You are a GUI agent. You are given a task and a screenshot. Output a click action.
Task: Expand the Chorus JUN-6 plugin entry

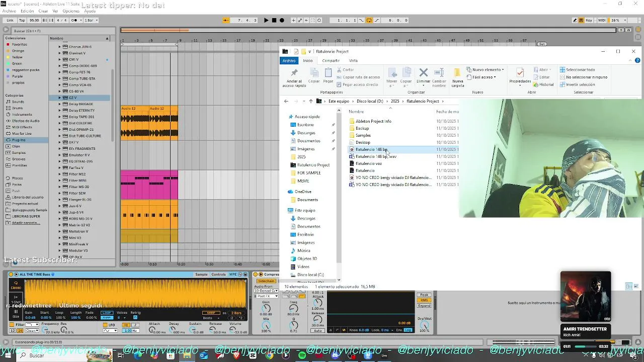tap(59, 47)
